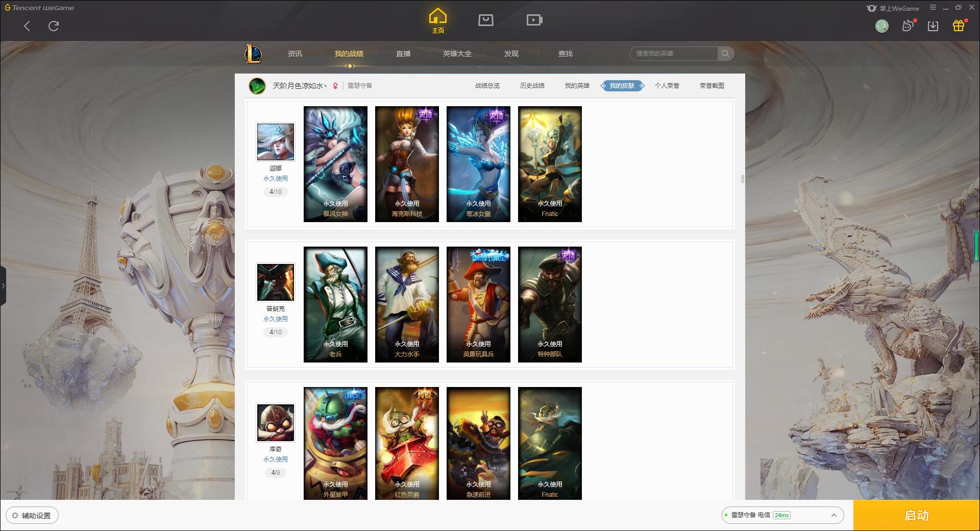Click 普朗克 champion portrait
This screenshot has width=980, height=531.
tap(276, 282)
